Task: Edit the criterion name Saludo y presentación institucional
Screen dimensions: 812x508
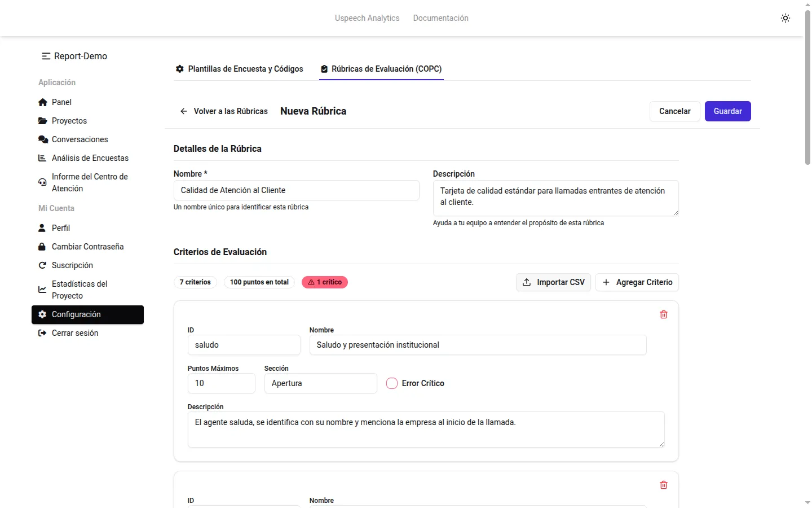Action: pos(478,345)
